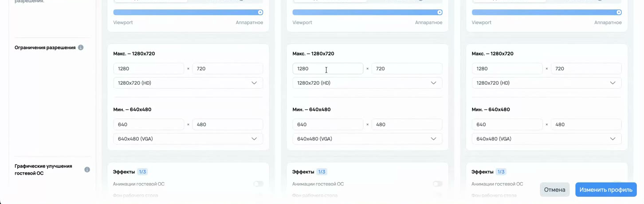Focus the min height 480 field in right column

click(x=586, y=124)
